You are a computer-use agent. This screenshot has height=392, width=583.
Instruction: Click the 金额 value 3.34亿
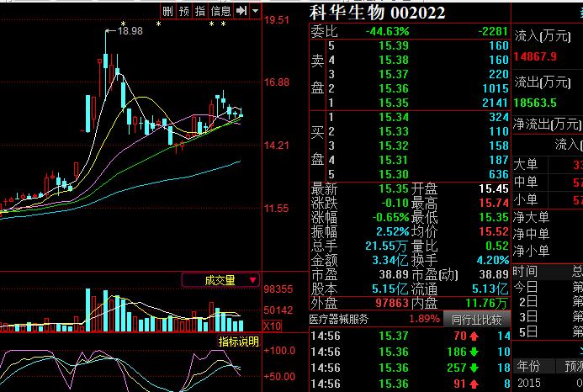(x=390, y=260)
